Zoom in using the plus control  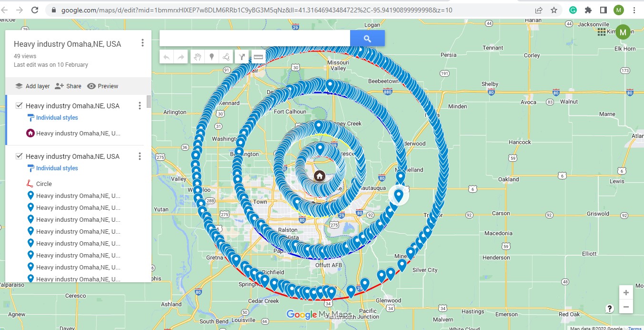tap(626, 292)
